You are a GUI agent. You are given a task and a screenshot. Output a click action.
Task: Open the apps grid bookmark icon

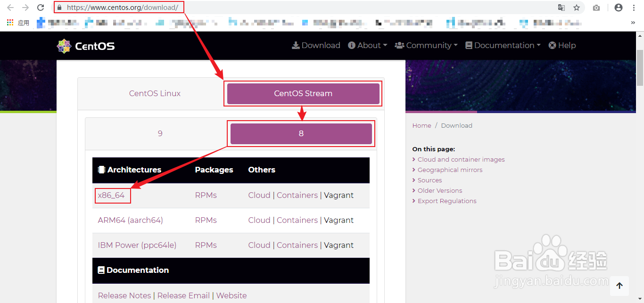(x=10, y=22)
